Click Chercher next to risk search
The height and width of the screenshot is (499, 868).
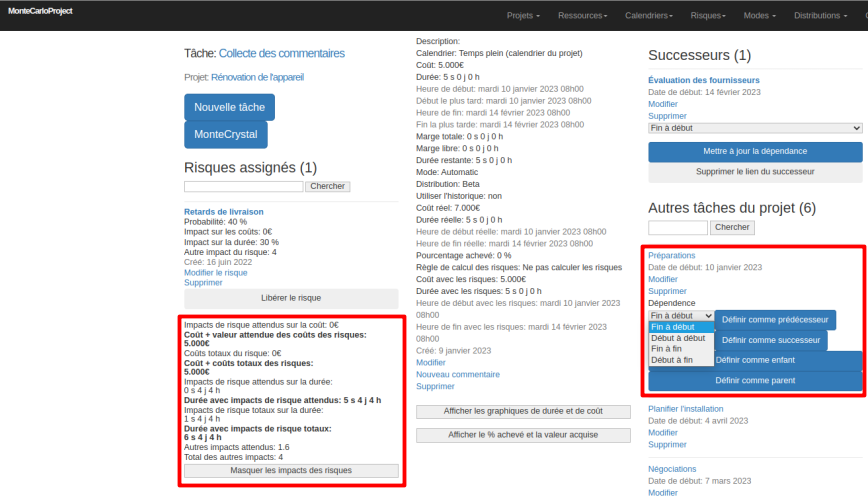(327, 186)
